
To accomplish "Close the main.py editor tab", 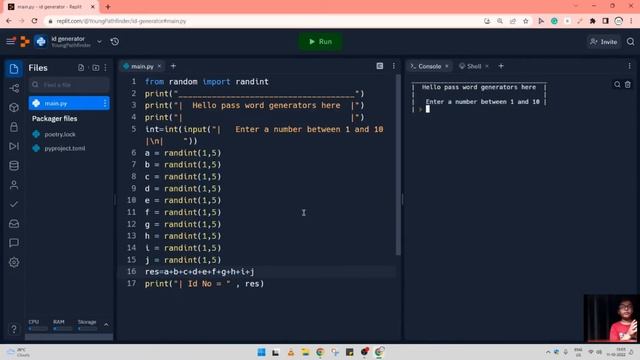I will [160, 66].
